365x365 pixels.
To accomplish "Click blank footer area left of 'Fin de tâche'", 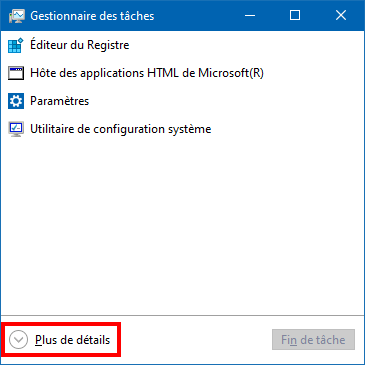I will 196,340.
